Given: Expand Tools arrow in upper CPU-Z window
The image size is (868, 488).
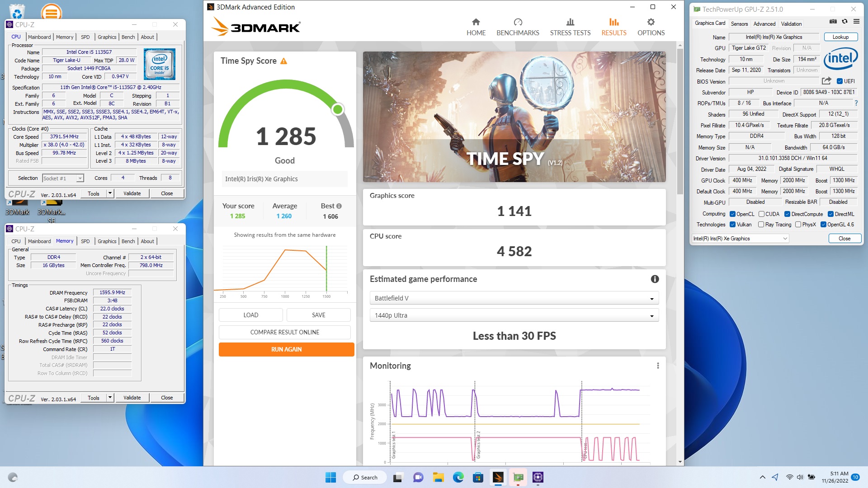Looking at the screenshot, I should (109, 193).
